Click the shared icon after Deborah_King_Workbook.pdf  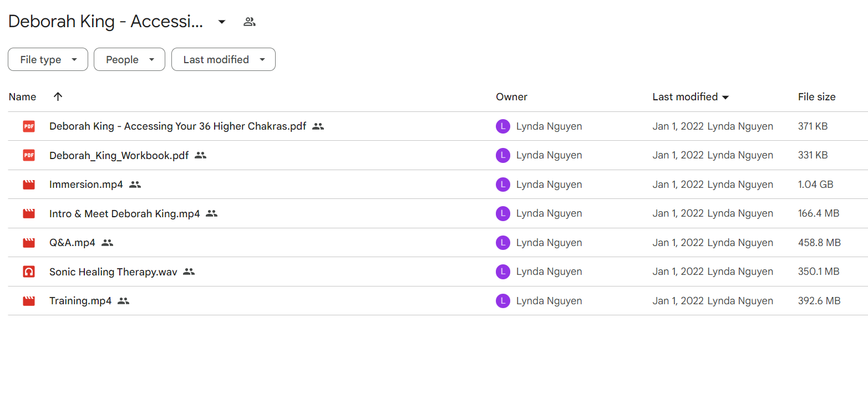point(200,156)
